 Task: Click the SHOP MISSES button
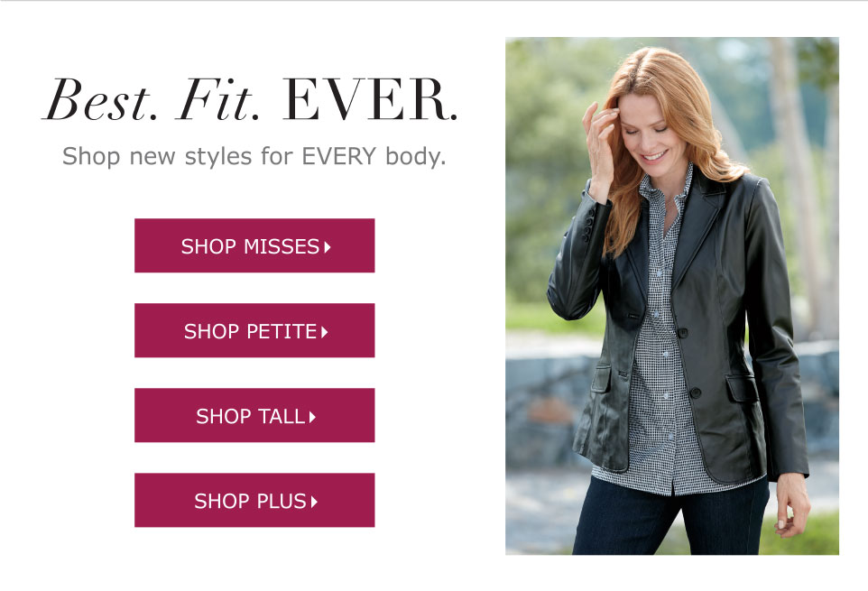click(254, 245)
